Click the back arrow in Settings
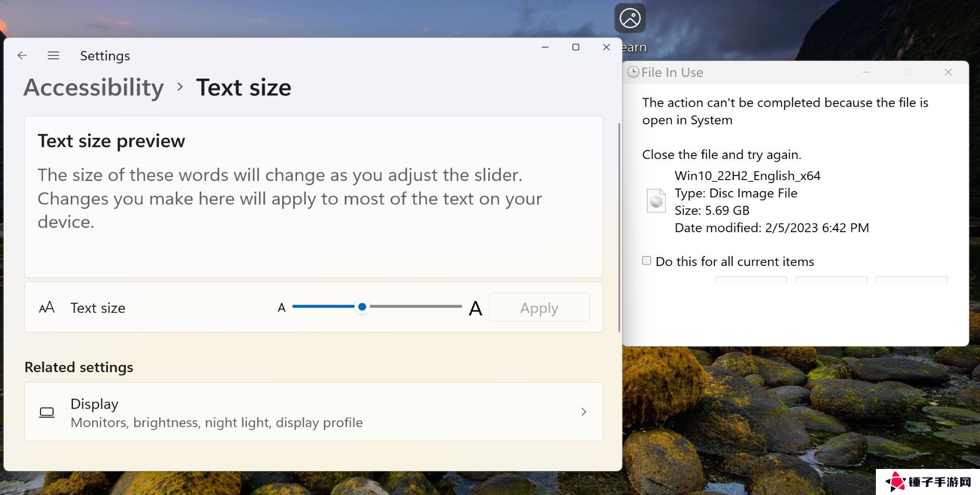The image size is (980, 495). (x=22, y=55)
